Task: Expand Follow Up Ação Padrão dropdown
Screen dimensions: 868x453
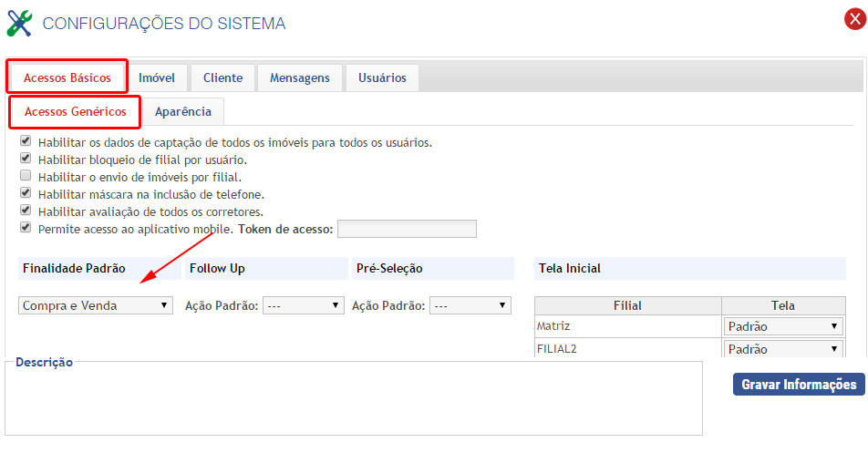Action: [x=304, y=306]
